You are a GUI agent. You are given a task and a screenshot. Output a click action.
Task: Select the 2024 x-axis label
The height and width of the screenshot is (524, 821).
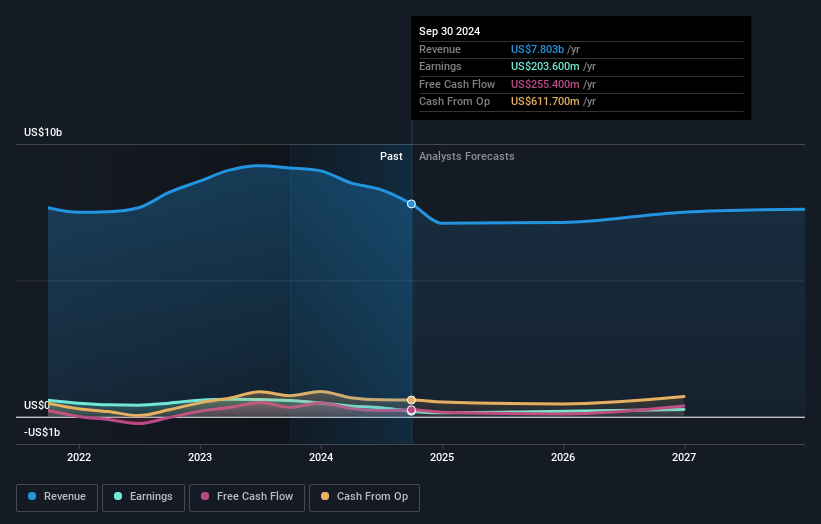pos(321,457)
